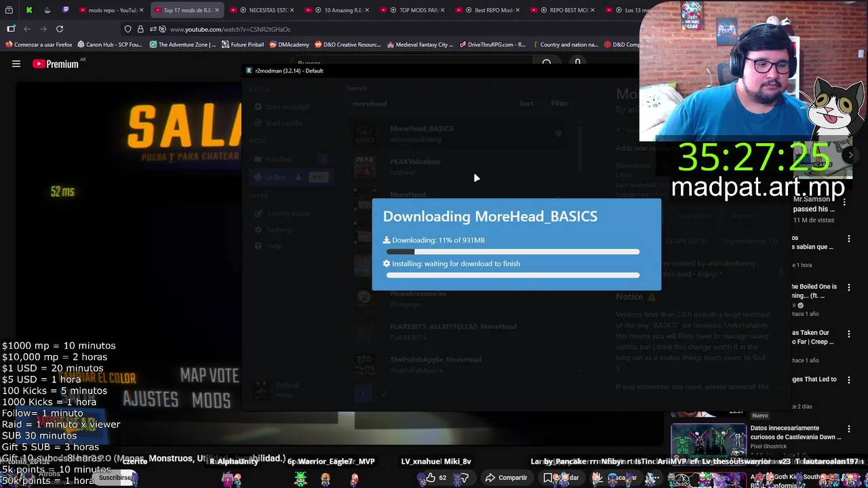
Task: Switch to '10 Amazing R.E.' browser tab
Action: (338, 10)
